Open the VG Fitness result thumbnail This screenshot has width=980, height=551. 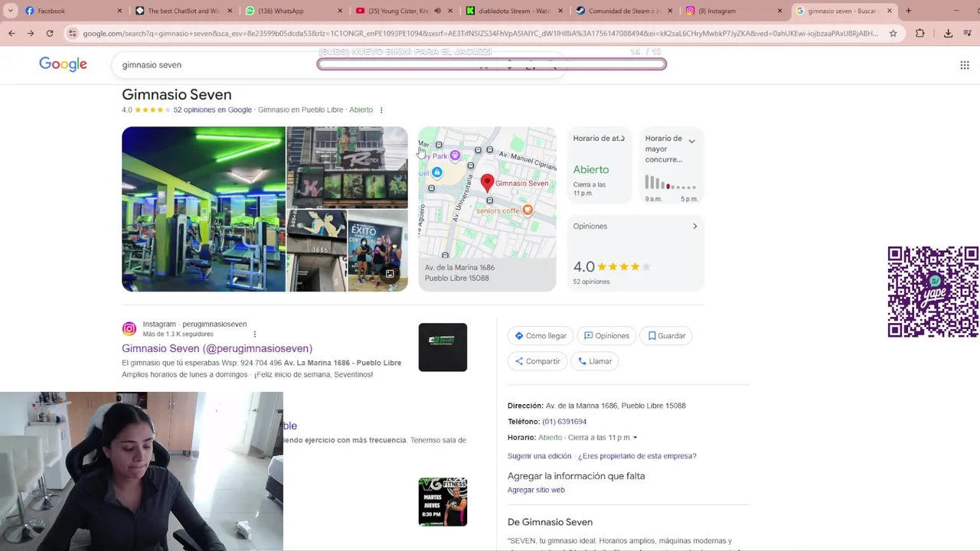tap(443, 502)
